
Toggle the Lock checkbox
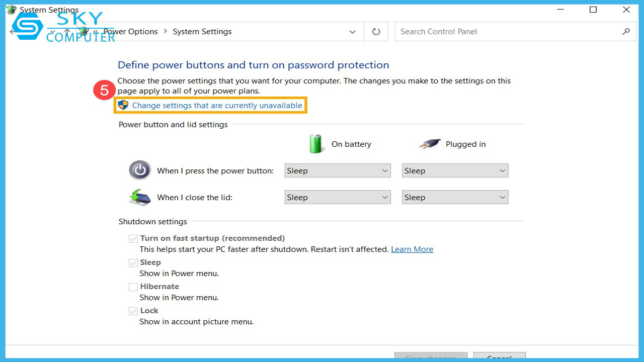(x=133, y=311)
